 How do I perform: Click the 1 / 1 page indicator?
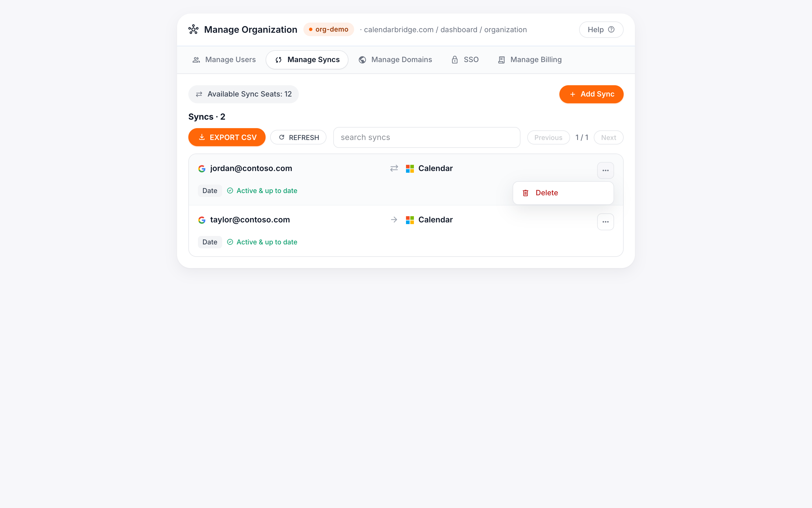(x=582, y=137)
